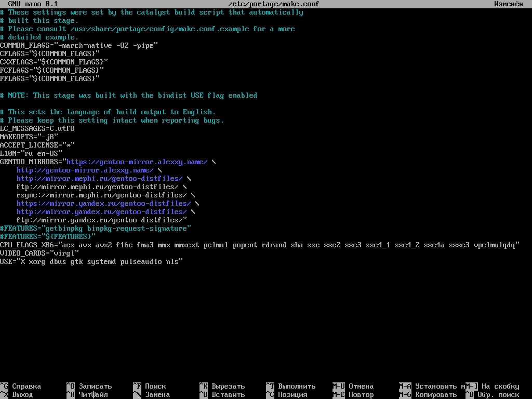Choose the Позиция position shortcut
Image resolution: width=532 pixels, height=399 pixels.
[x=287, y=395]
